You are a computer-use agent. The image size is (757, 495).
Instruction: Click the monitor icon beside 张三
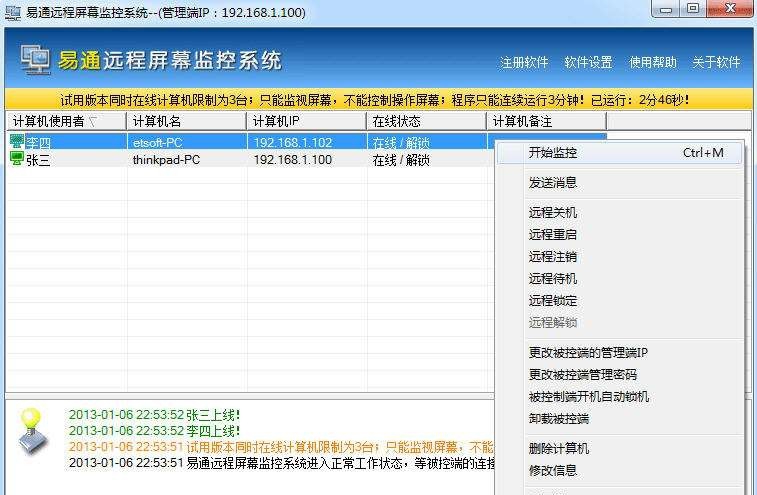click(x=17, y=159)
